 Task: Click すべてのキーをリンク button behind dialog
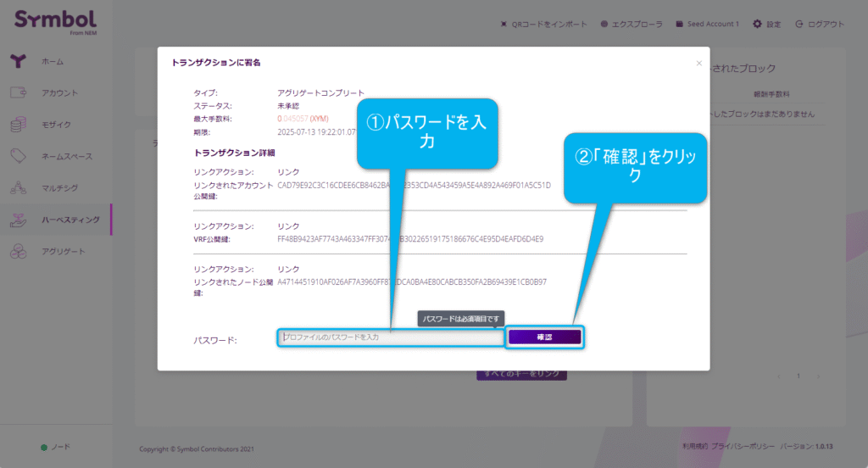tap(521, 375)
